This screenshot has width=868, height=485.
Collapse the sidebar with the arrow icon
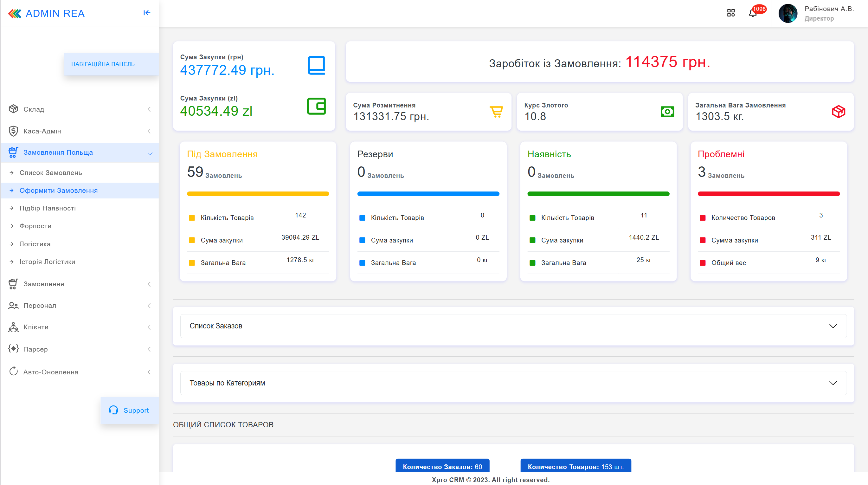[x=147, y=13]
